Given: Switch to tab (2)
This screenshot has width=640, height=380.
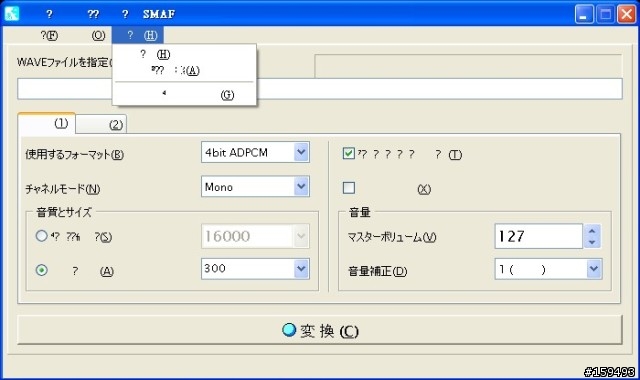Looking at the screenshot, I should pyautogui.click(x=101, y=124).
